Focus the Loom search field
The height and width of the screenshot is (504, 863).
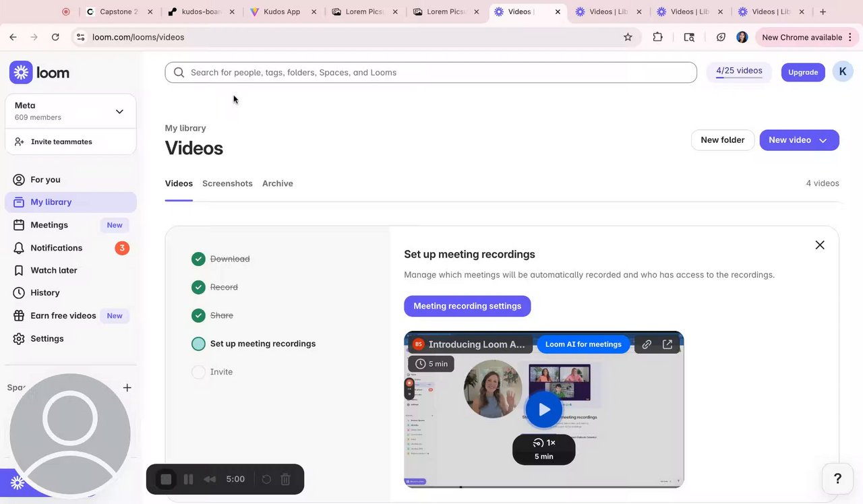tap(431, 72)
